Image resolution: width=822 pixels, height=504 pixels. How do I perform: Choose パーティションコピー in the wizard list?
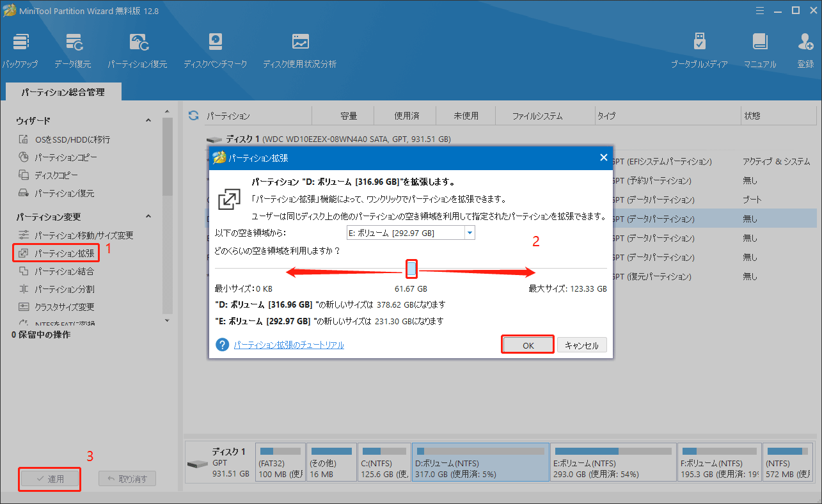click(x=58, y=157)
